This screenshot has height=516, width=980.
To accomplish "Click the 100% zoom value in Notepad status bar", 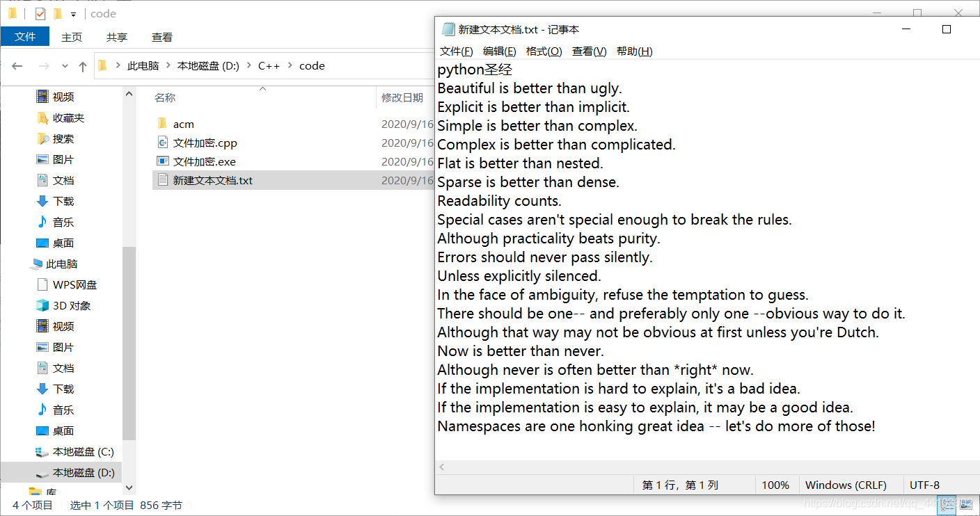I will pyautogui.click(x=775, y=485).
